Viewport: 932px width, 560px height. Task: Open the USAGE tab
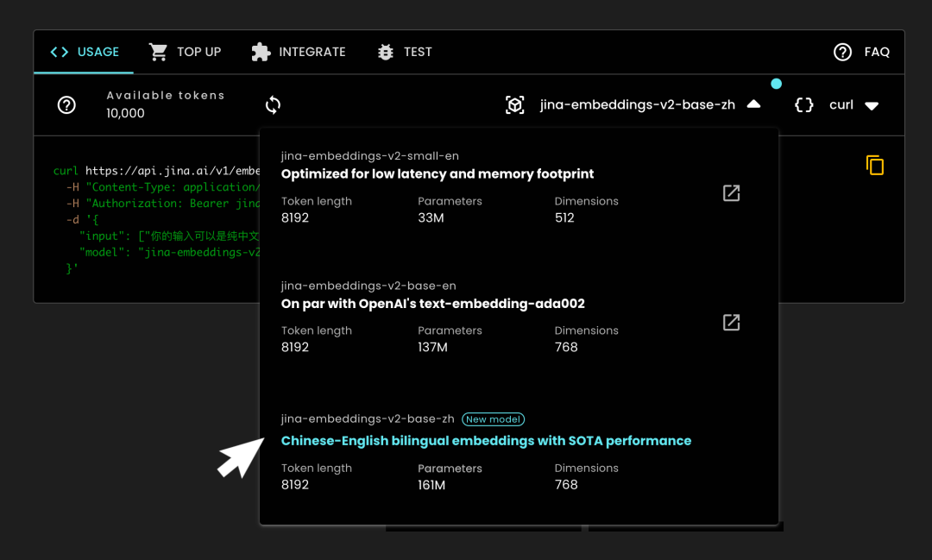point(84,53)
